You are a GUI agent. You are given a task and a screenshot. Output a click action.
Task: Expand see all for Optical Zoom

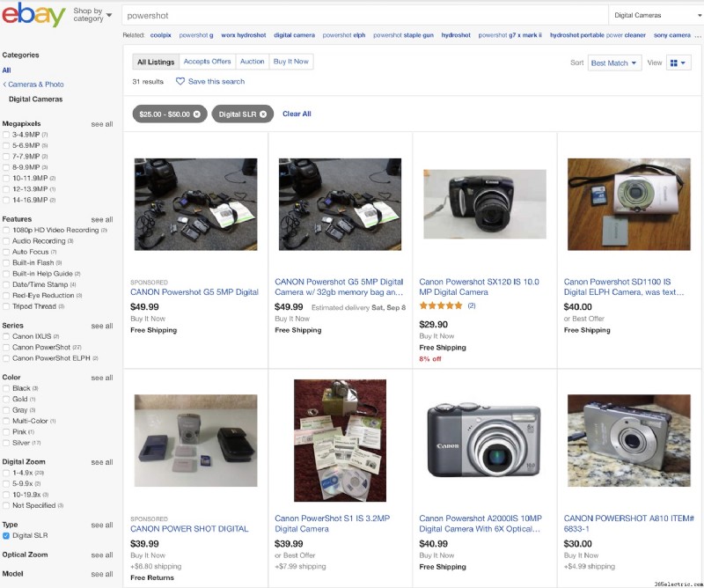[102, 555]
